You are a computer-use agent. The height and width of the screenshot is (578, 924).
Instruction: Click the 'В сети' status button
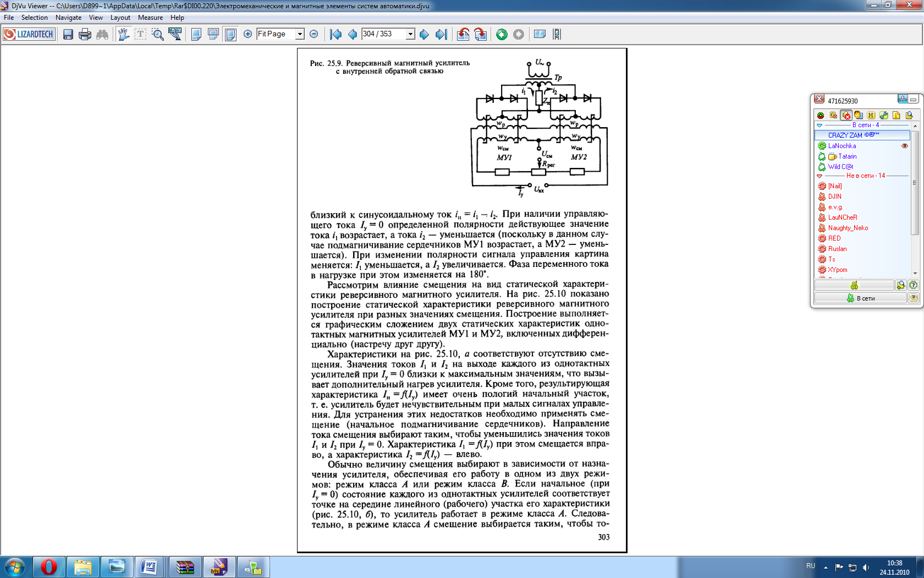click(x=861, y=298)
